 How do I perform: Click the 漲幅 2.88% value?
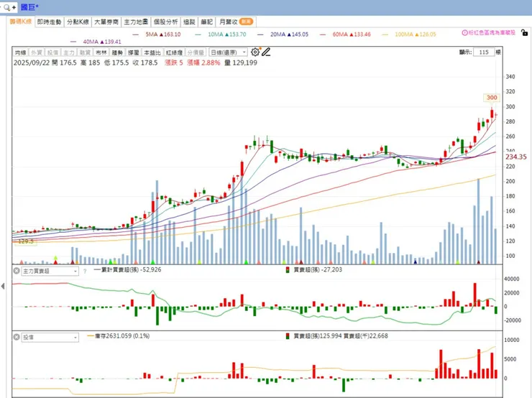point(203,63)
